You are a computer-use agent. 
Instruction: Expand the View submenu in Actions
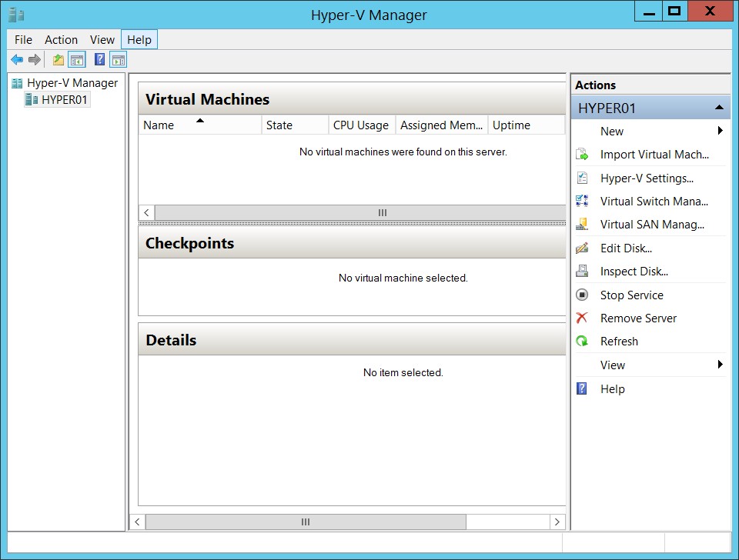(x=720, y=365)
